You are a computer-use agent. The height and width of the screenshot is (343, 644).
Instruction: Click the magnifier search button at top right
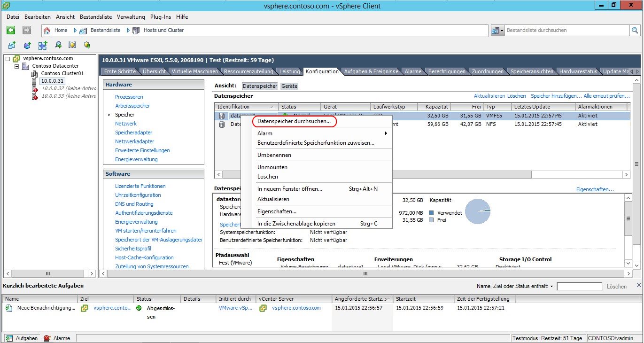[635, 30]
